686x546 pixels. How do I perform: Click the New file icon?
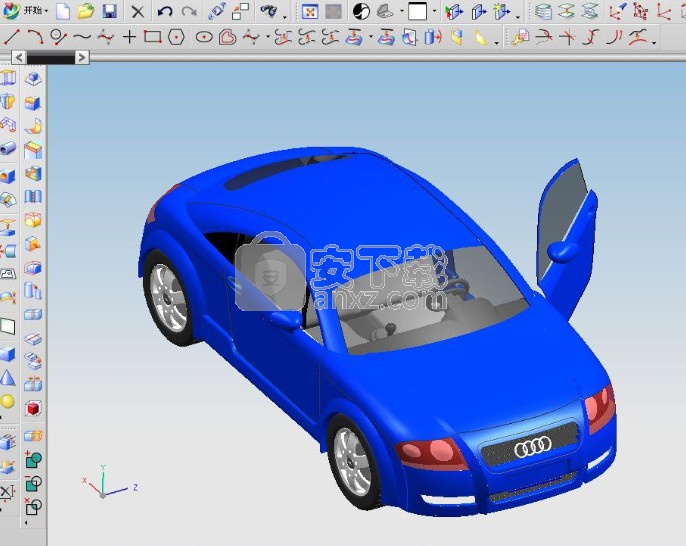click(64, 12)
